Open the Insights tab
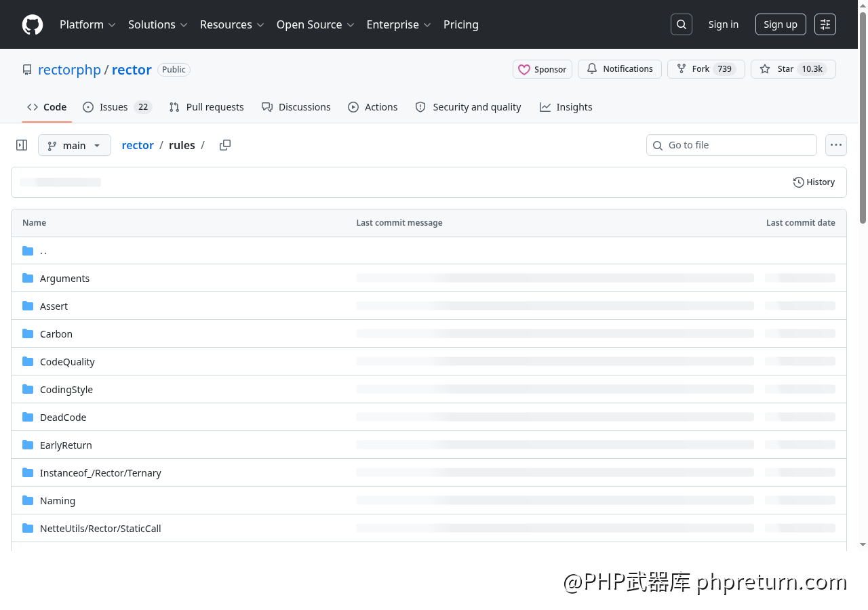868x610 pixels. pos(566,107)
